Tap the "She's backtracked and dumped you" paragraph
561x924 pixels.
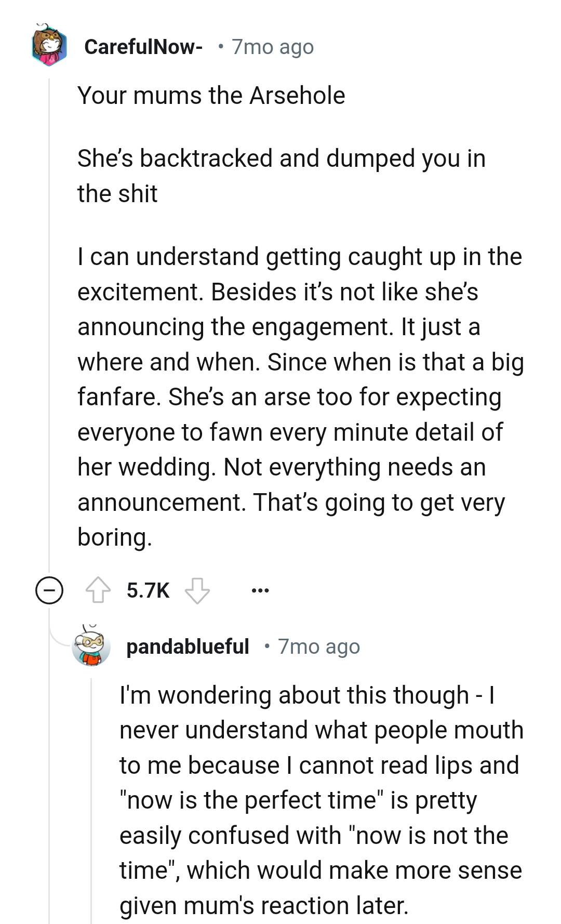coord(280,176)
